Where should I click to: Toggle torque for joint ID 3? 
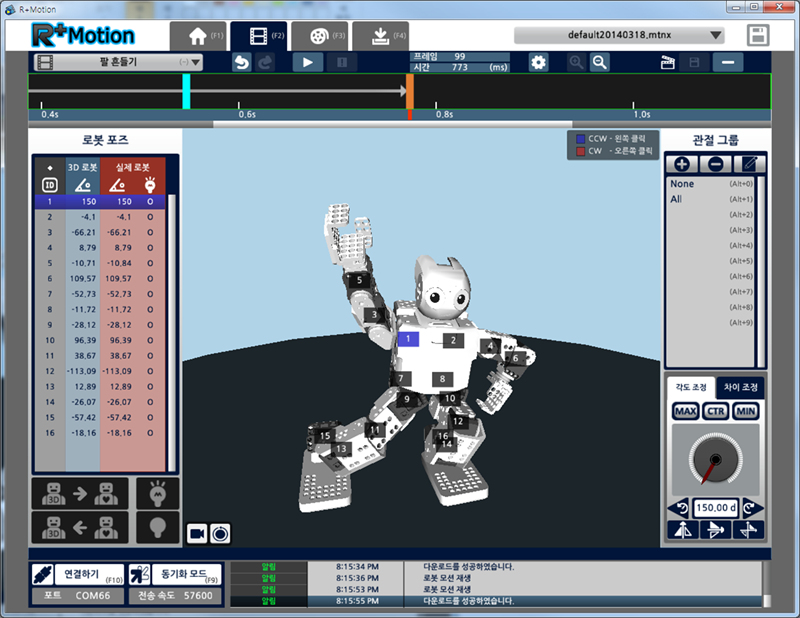pyautogui.click(x=150, y=232)
